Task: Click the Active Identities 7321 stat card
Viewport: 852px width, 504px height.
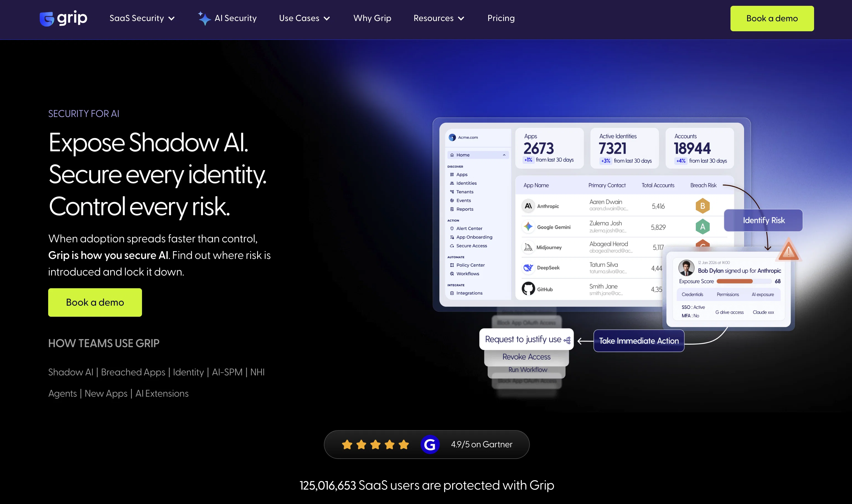Action: coord(624,149)
